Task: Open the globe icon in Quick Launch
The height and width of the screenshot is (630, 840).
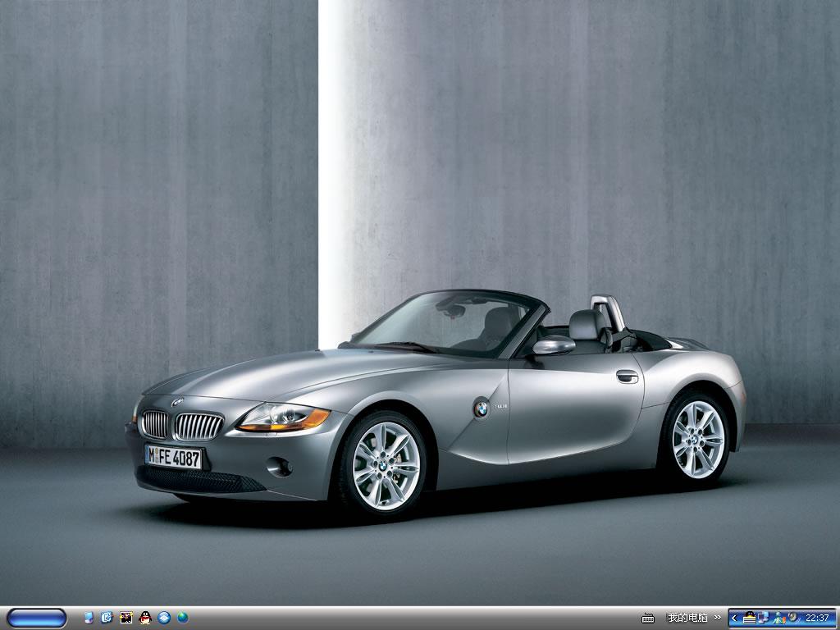Action: (183, 618)
